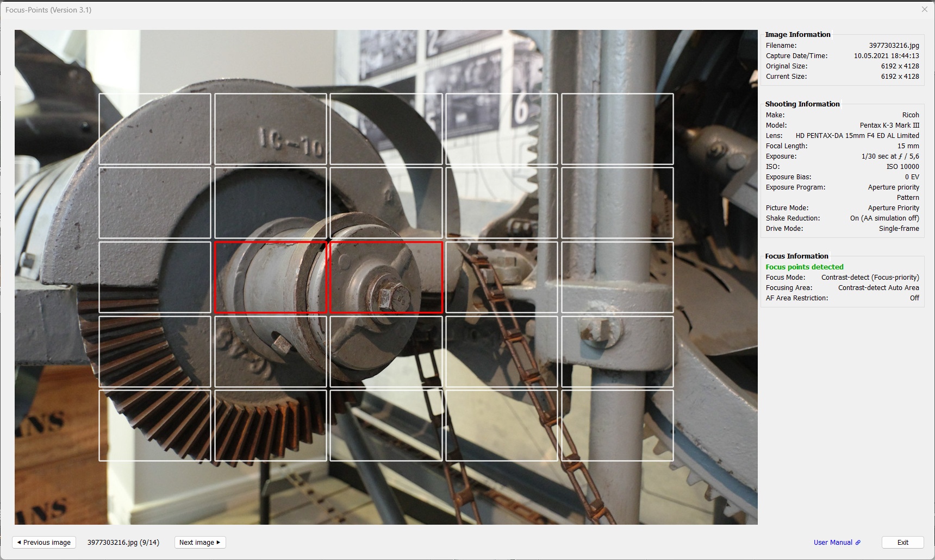Click the green Focus points detected text

tap(805, 267)
